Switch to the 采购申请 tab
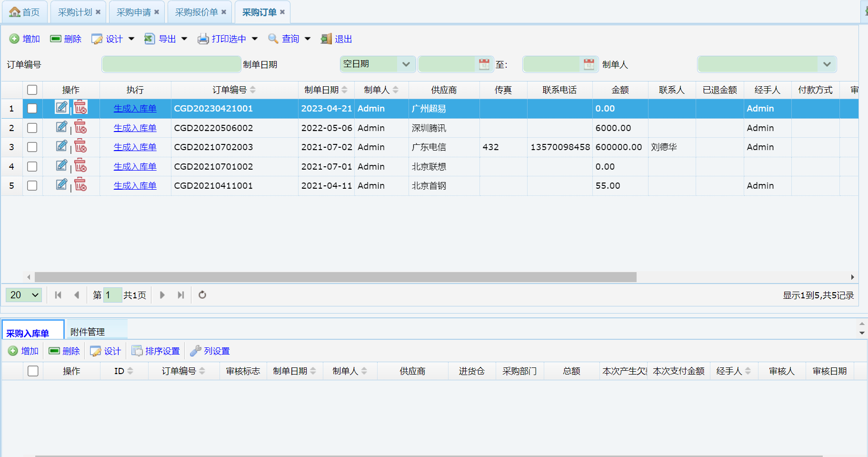Viewport: 868px width, 457px height. click(x=133, y=12)
